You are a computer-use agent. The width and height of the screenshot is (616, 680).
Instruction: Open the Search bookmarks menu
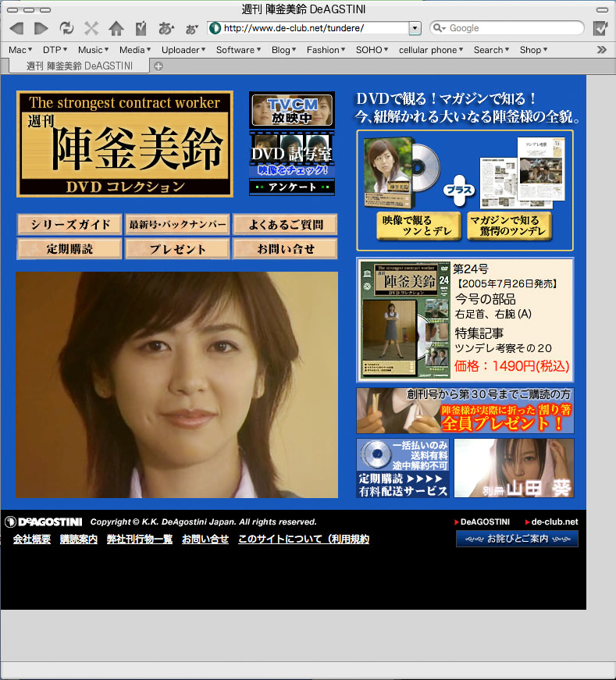pos(491,50)
